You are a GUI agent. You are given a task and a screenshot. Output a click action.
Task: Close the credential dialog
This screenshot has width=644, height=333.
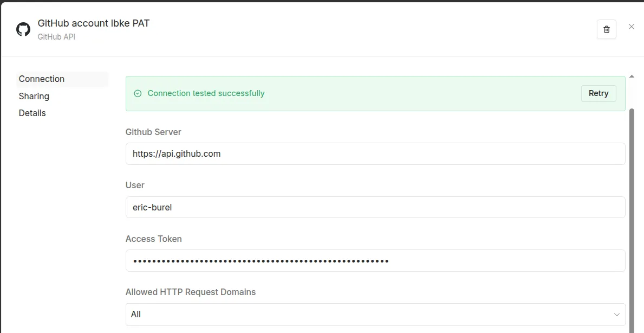click(631, 27)
